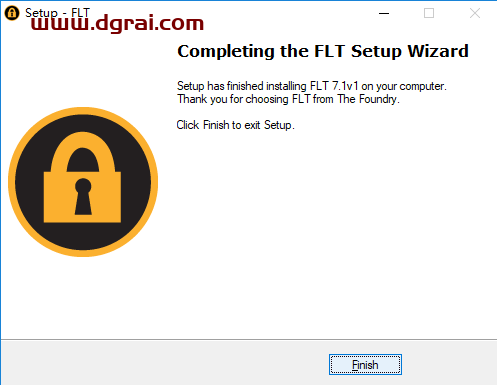Click the greyed-out maximize button
The height and width of the screenshot is (385, 497).
click(429, 13)
